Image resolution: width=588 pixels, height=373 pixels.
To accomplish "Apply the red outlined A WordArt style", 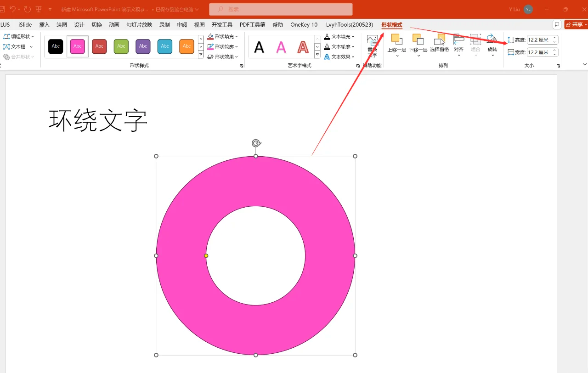I will coord(303,47).
